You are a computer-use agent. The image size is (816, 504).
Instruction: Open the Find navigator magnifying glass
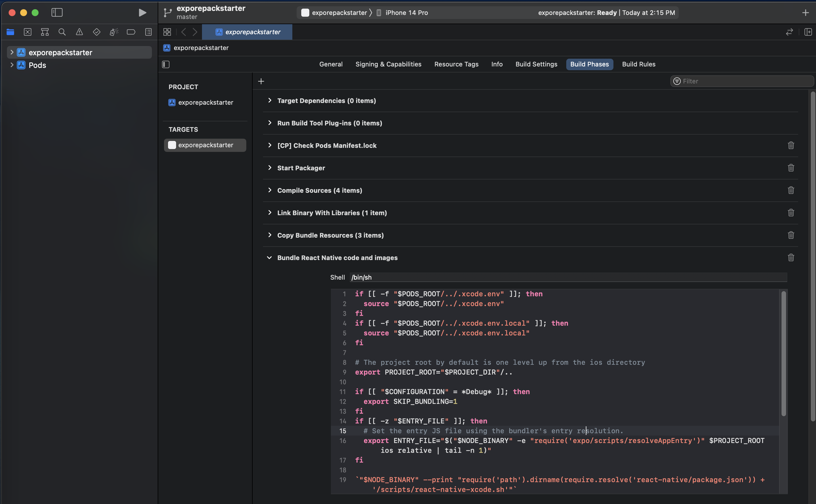(x=62, y=32)
